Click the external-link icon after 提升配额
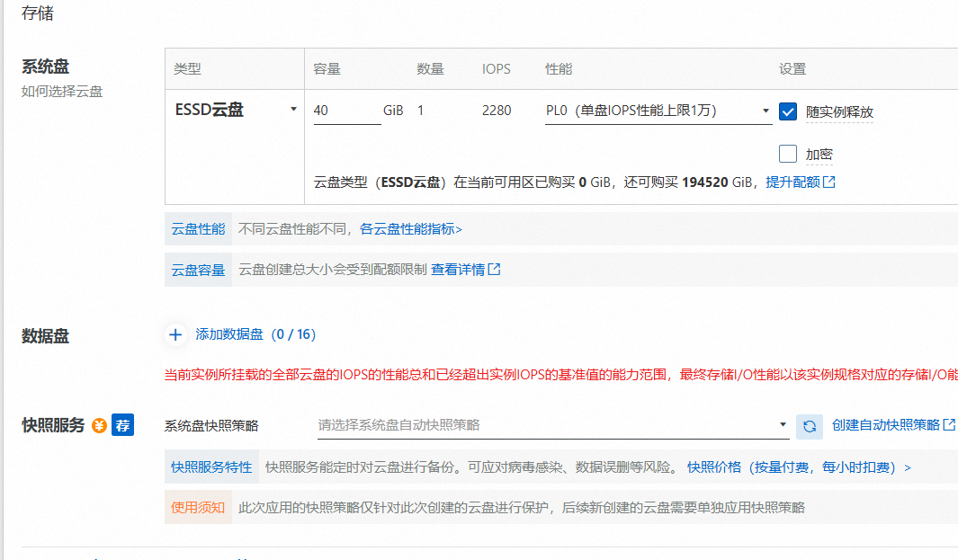 click(x=829, y=182)
